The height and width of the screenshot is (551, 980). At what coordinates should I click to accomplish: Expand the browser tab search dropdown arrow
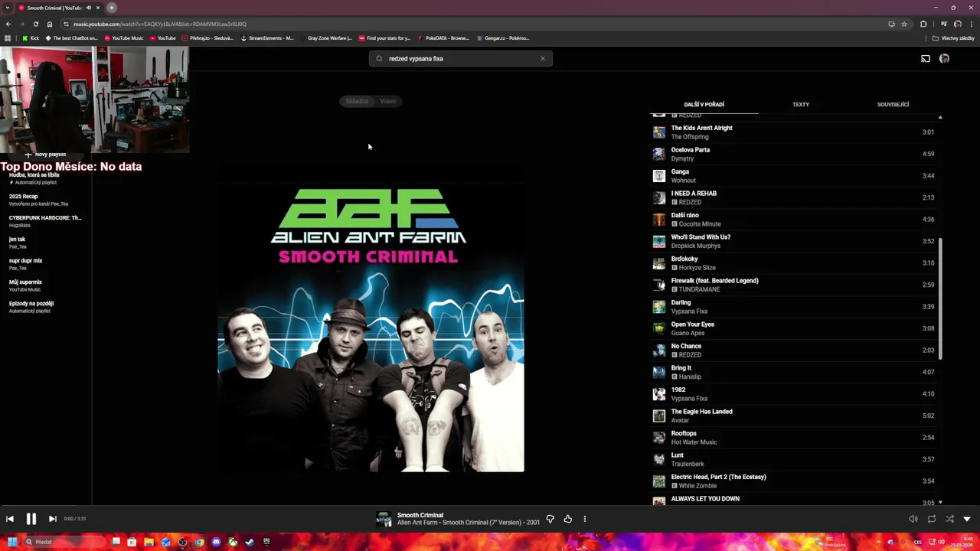(7, 8)
